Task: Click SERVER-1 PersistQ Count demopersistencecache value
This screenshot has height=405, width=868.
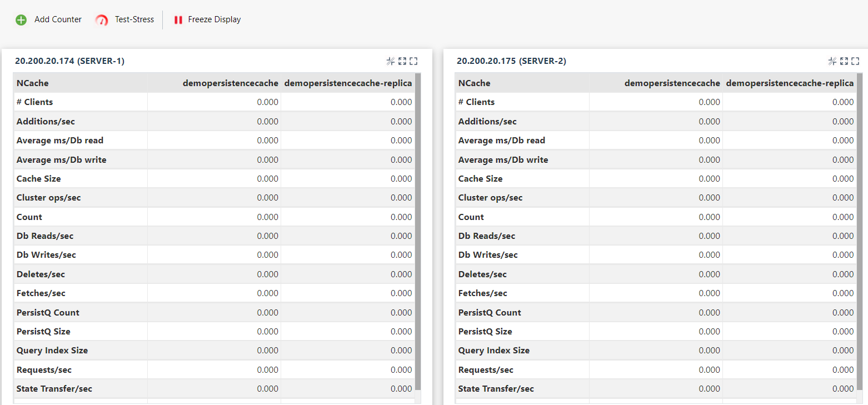Action: pos(268,312)
